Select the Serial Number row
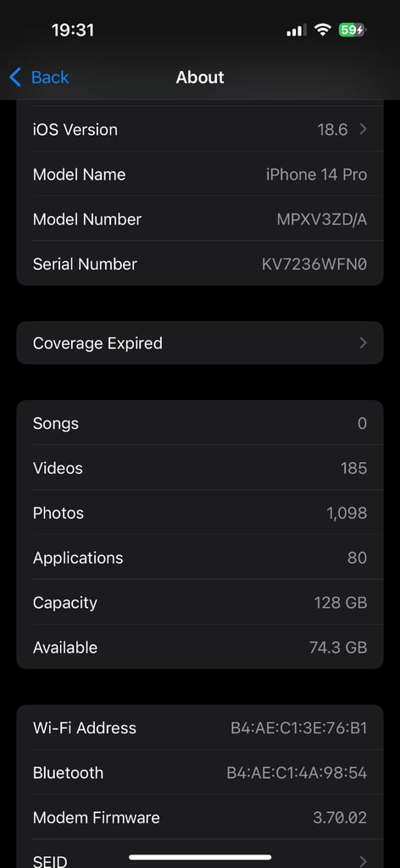The width and height of the screenshot is (400, 868). 200,264
